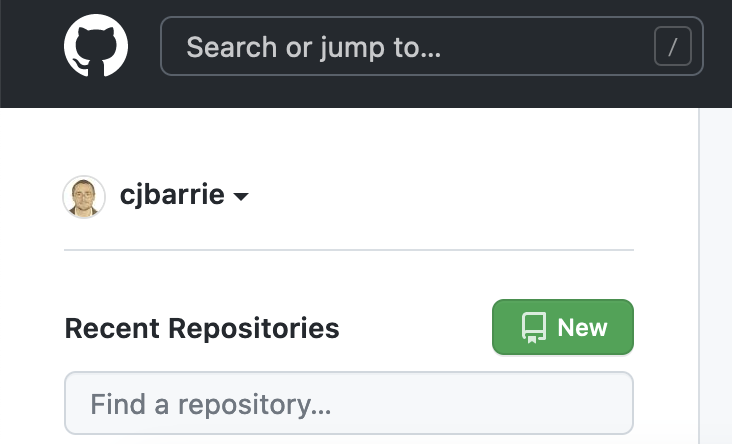This screenshot has width=732, height=444.
Task: Focus the "Search or jump to..." field
Action: coord(432,46)
